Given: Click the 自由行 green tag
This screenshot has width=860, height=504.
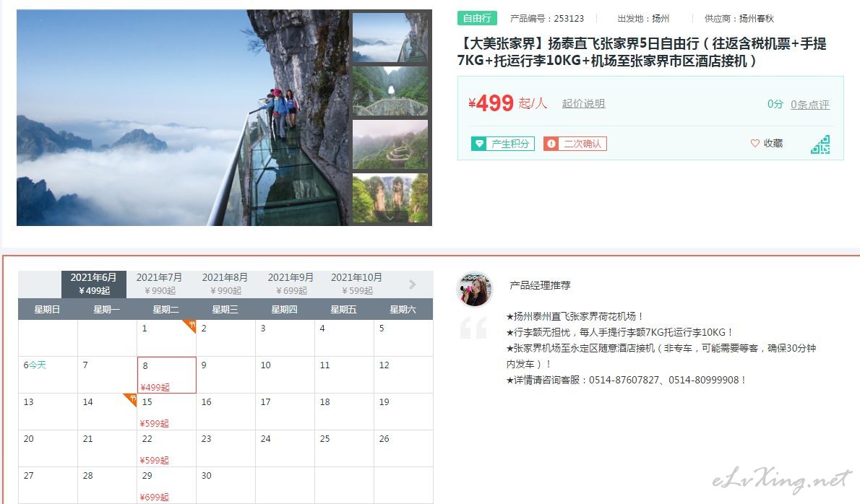Looking at the screenshot, I should (x=477, y=18).
